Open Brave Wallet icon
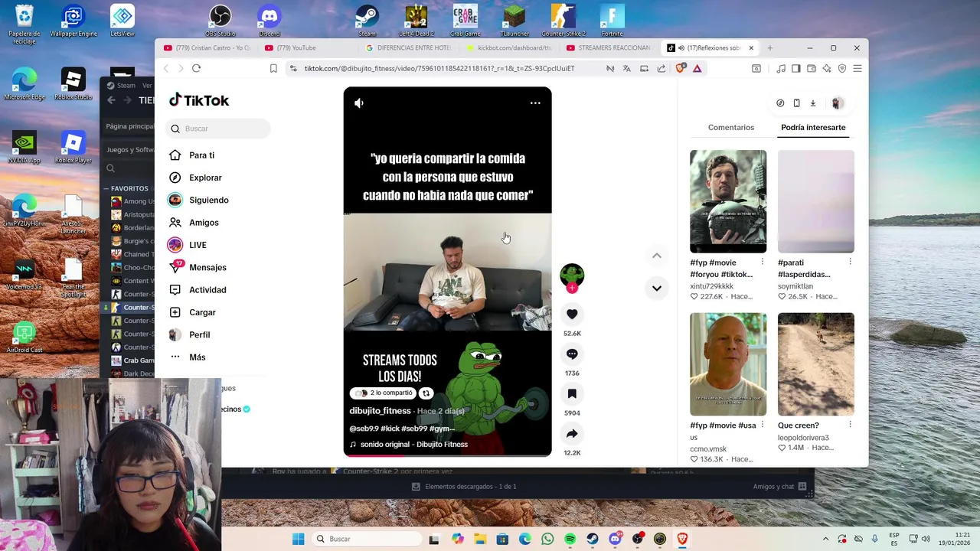Viewport: 980px width, 551px height. [812, 68]
